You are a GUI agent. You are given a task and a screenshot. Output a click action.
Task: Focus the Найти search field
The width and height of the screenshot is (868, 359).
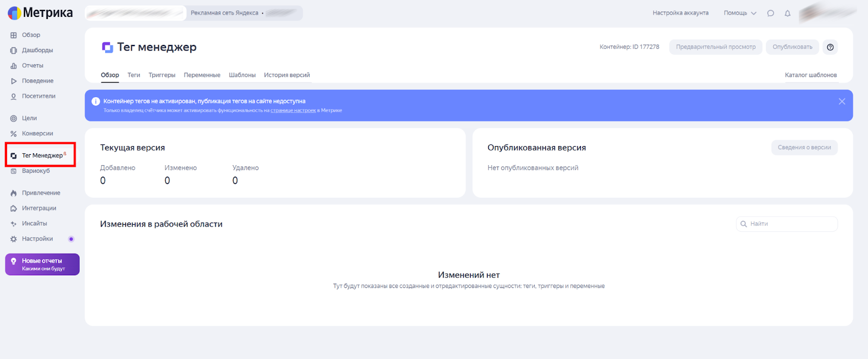[787, 224]
